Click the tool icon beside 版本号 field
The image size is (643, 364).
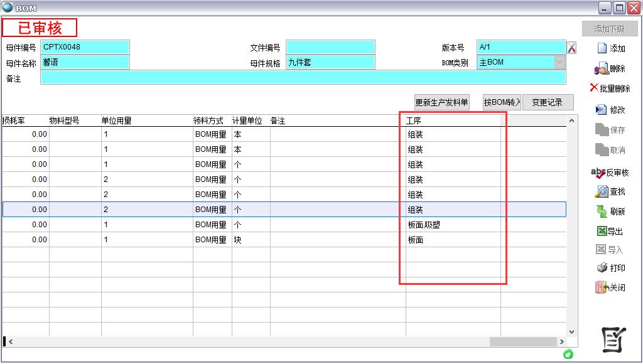(x=571, y=48)
